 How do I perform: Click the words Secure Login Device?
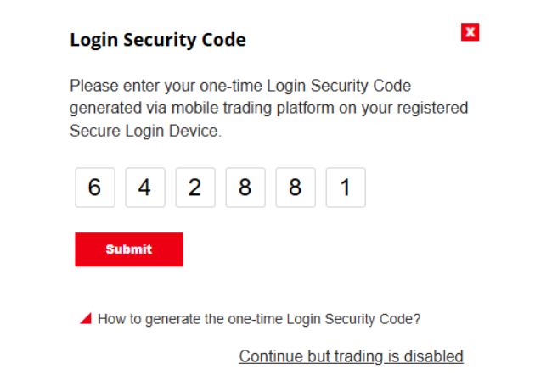tap(144, 132)
